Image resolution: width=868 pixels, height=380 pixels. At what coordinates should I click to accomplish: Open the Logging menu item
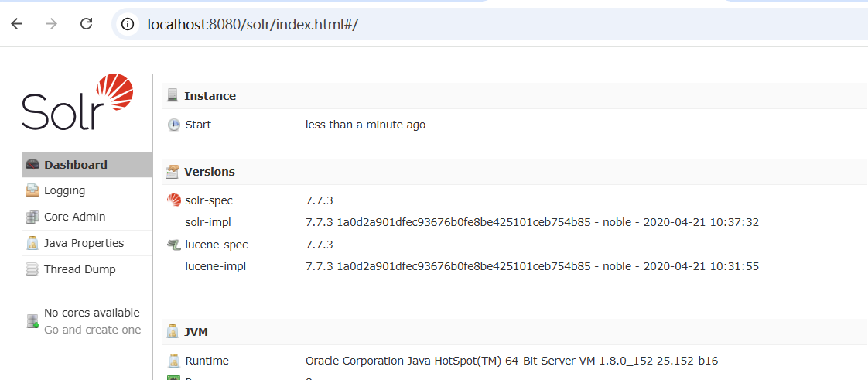pyautogui.click(x=87, y=190)
